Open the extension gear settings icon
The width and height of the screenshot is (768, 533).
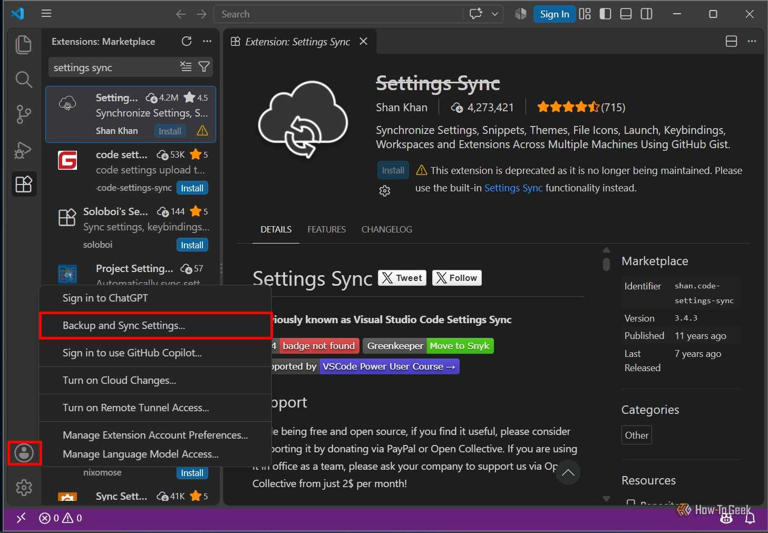tap(384, 191)
